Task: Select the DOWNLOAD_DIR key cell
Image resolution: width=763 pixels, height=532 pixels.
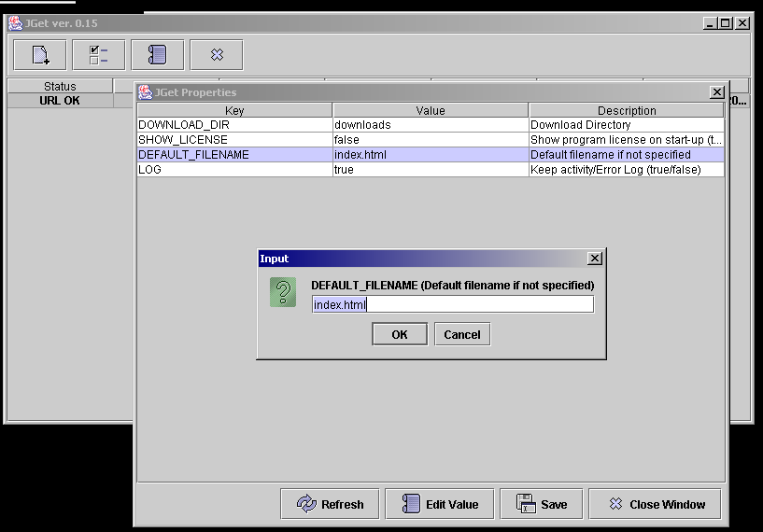Action: point(234,125)
